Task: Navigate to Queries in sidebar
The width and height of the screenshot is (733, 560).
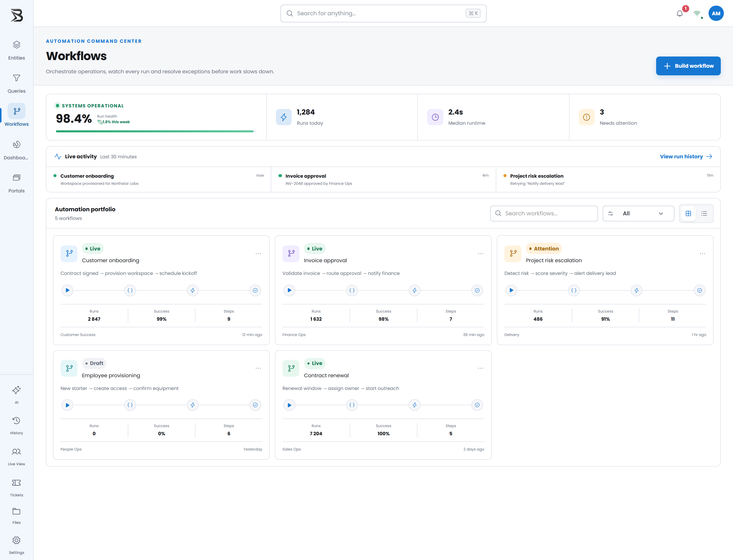Action: 16,83
